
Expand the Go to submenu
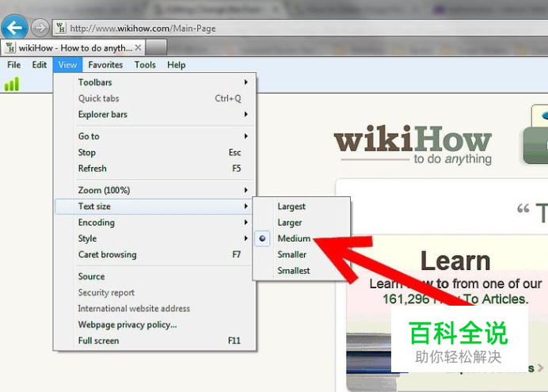click(155, 136)
